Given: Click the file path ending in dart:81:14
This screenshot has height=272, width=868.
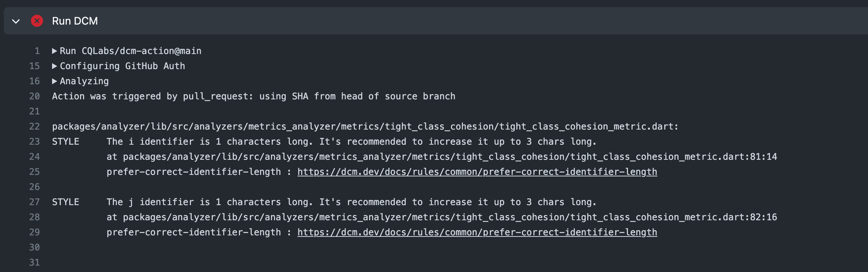Looking at the screenshot, I should pos(450,157).
